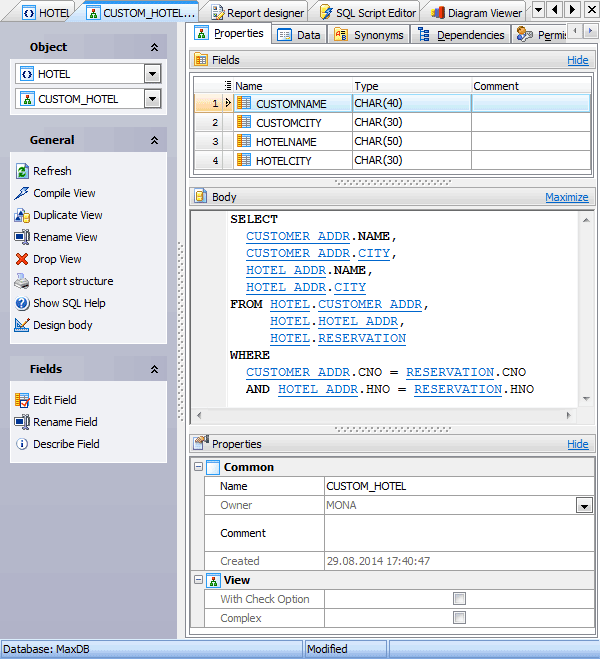Image resolution: width=600 pixels, height=659 pixels.
Task: Click the Show SQL Help icon
Action: click(x=22, y=303)
